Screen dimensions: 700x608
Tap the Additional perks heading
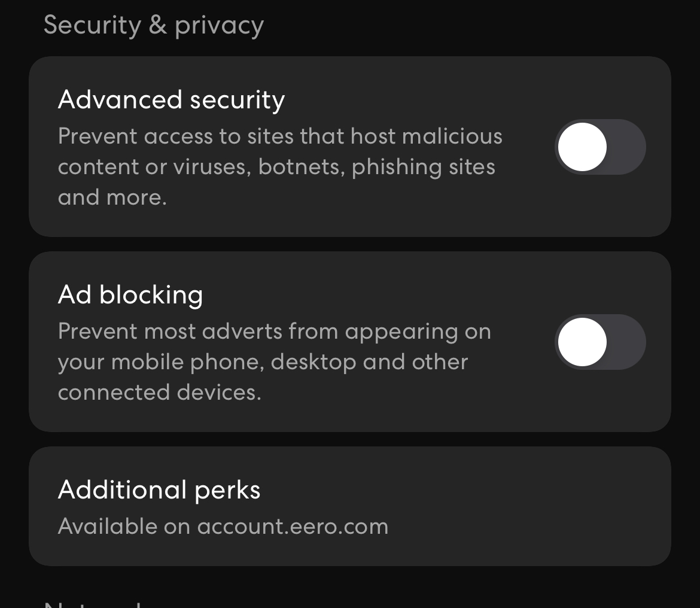[159, 490]
